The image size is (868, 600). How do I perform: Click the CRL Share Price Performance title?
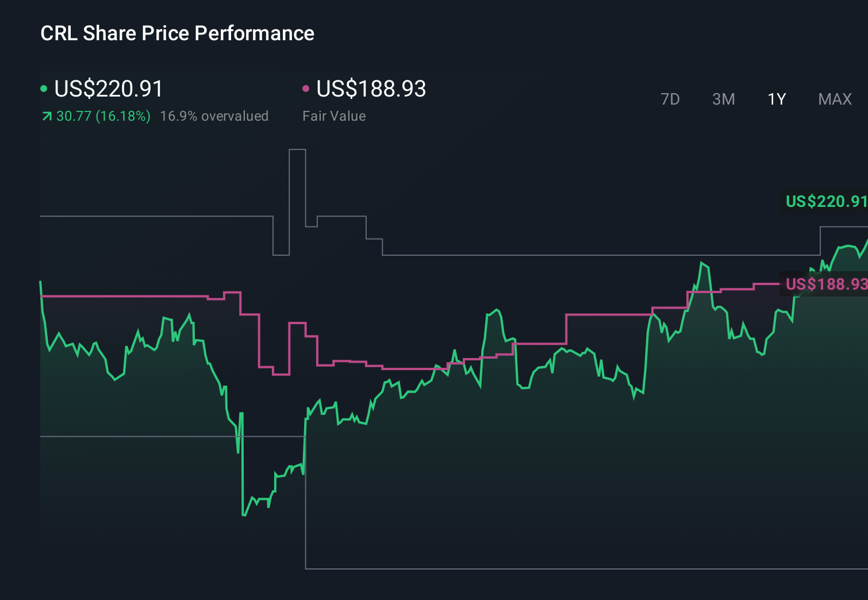177,33
